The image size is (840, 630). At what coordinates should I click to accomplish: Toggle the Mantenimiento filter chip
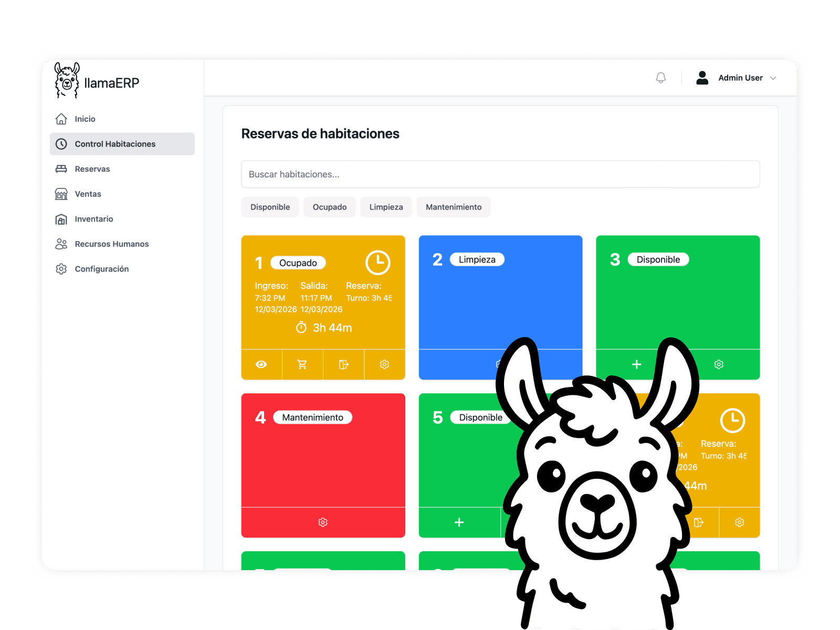click(x=453, y=207)
